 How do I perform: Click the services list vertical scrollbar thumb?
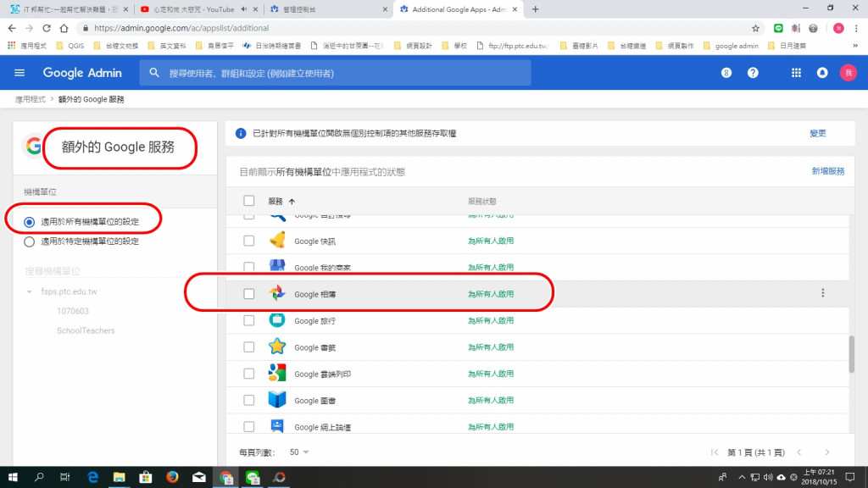coord(851,354)
